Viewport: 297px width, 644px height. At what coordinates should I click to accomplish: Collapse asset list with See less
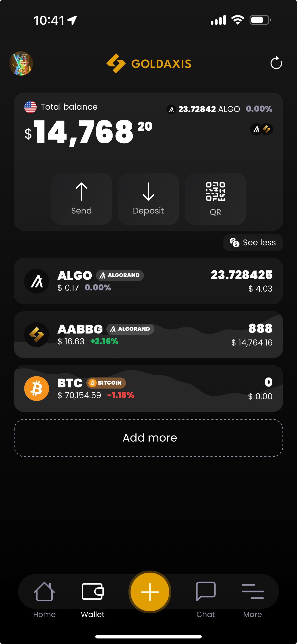point(253,243)
